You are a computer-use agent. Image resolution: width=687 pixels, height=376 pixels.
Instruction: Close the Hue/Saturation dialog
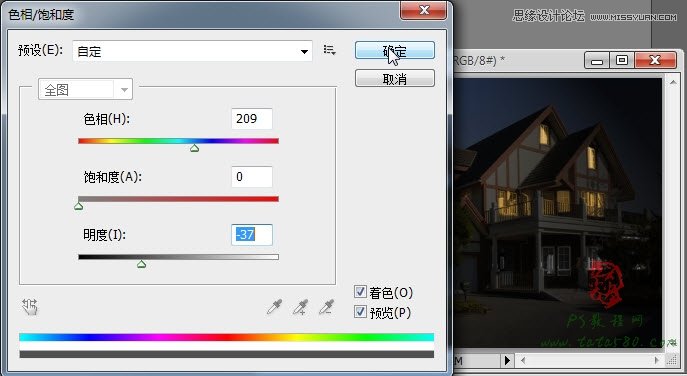[x=424, y=10]
